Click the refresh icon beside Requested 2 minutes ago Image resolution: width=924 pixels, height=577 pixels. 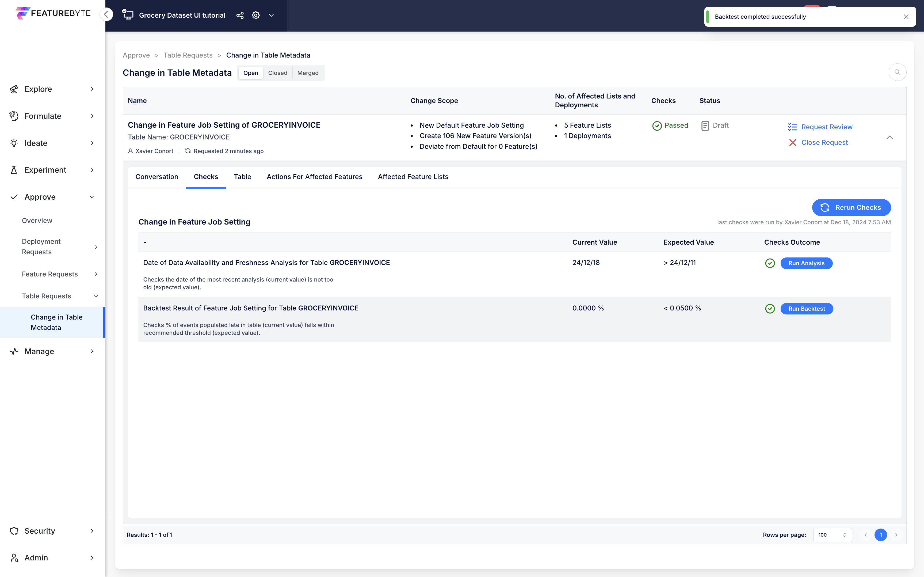[x=188, y=151]
